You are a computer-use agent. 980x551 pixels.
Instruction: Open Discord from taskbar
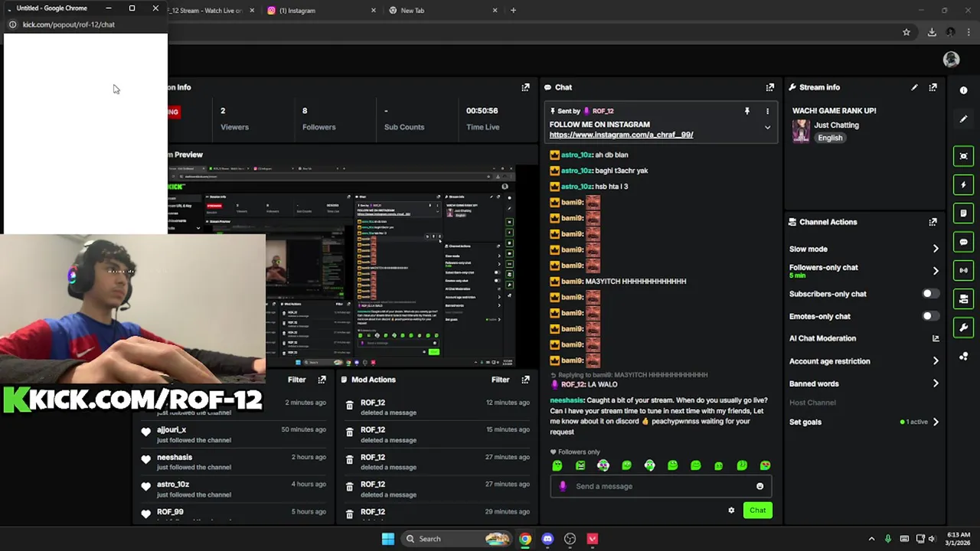click(547, 539)
